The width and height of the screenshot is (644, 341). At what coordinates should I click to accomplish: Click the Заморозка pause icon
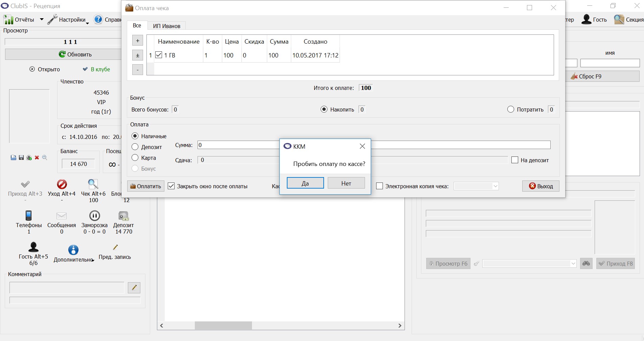(x=94, y=216)
